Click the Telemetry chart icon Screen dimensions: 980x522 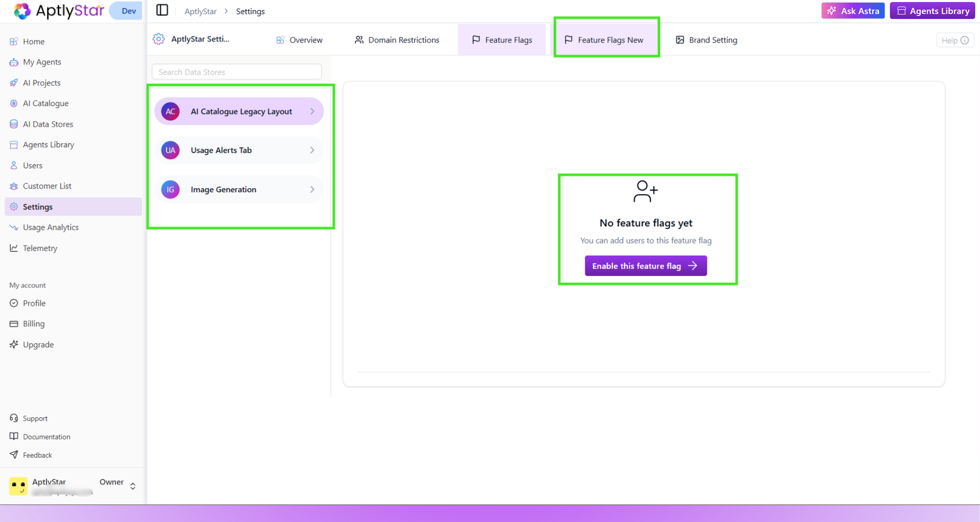14,248
